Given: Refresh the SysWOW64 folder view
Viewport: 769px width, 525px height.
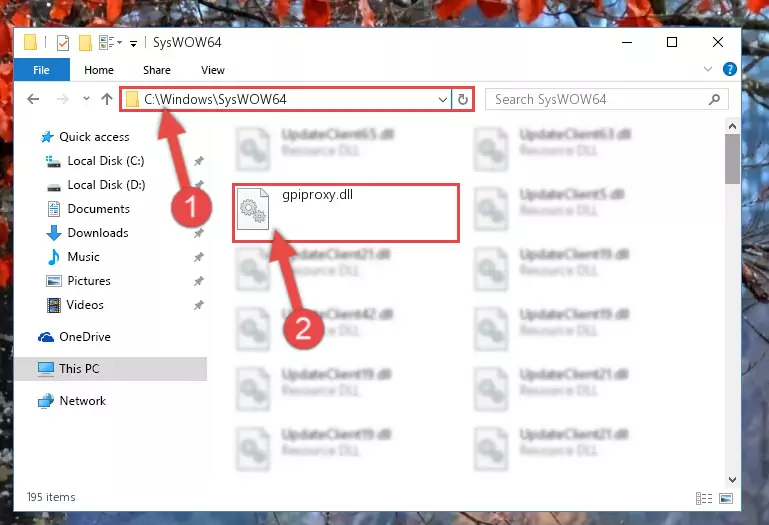Looking at the screenshot, I should pos(462,100).
